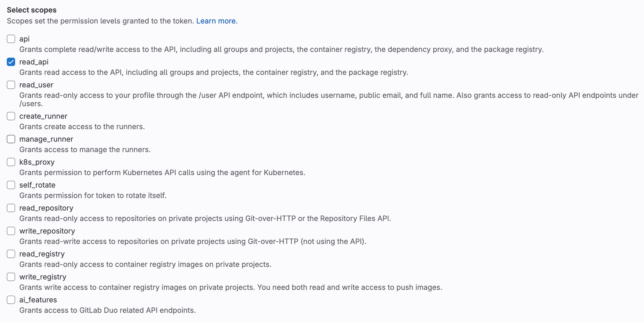Click the k8s_proxy label text
This screenshot has width=644, height=323.
37,162
